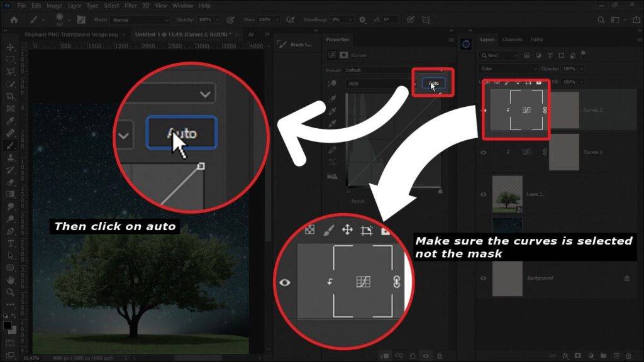
Task: Switch to Elephant-PNG-Transparent-Image.png document tab
Action: click(71, 35)
